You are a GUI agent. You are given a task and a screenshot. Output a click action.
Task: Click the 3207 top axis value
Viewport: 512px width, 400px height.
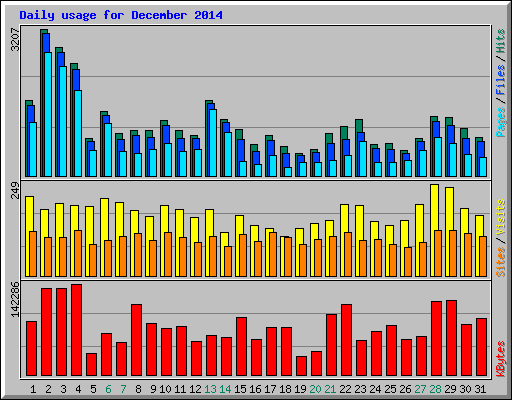pyautogui.click(x=15, y=39)
